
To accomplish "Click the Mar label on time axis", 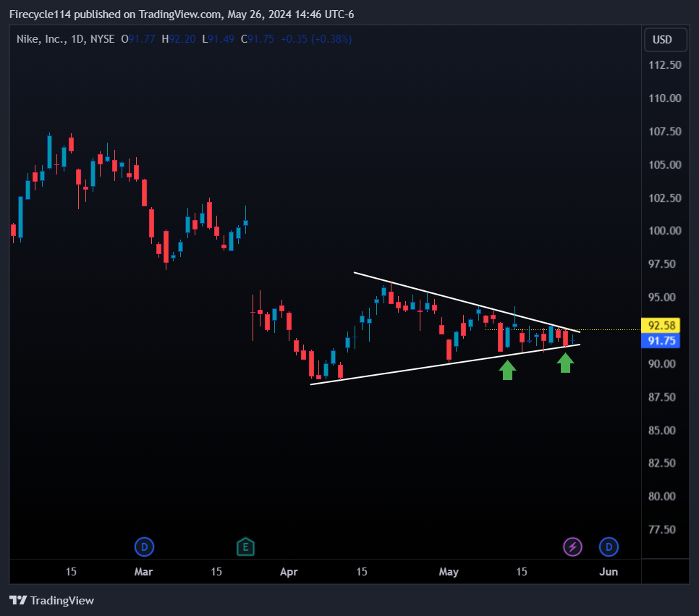I will click(x=143, y=572).
